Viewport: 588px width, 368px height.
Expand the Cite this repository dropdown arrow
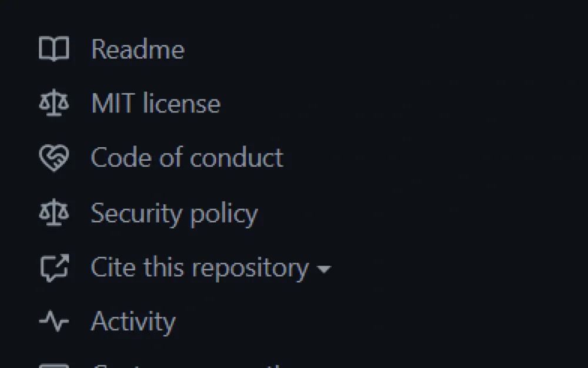point(323,270)
